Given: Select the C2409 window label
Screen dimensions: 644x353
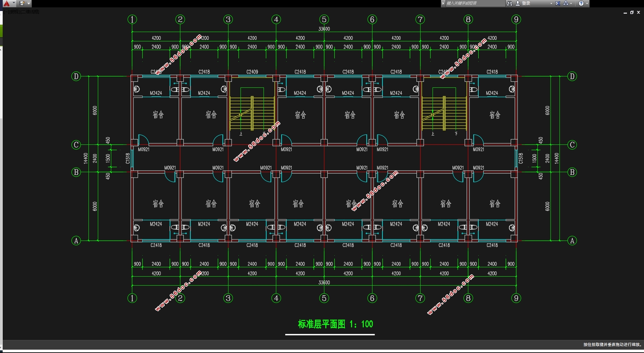Looking at the screenshot, I should tap(252, 72).
